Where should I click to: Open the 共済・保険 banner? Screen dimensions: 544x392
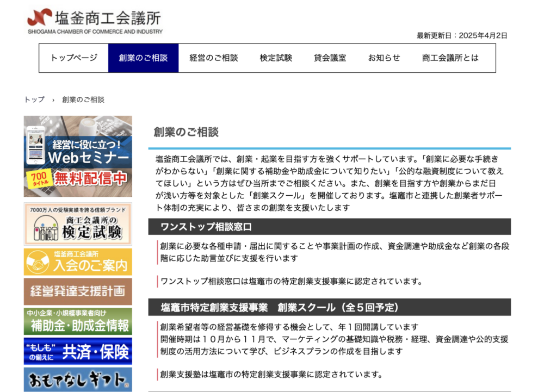click(78, 351)
